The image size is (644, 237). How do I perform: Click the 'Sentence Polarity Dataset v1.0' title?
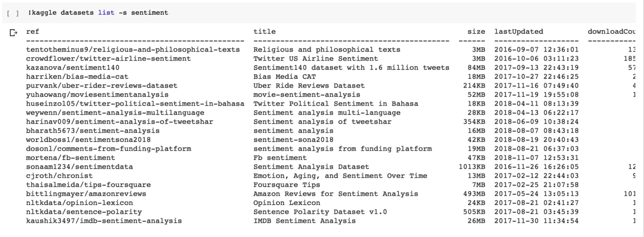point(320,212)
